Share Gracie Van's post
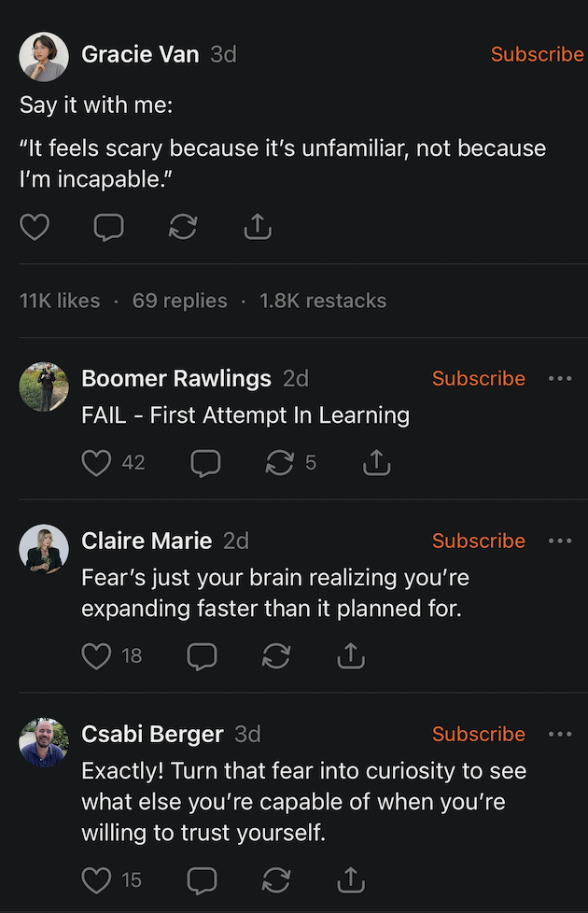The image size is (588, 913). (x=257, y=227)
